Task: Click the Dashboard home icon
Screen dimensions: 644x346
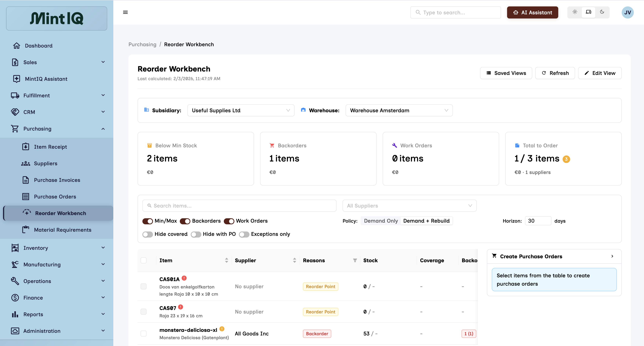Action: pyautogui.click(x=16, y=46)
